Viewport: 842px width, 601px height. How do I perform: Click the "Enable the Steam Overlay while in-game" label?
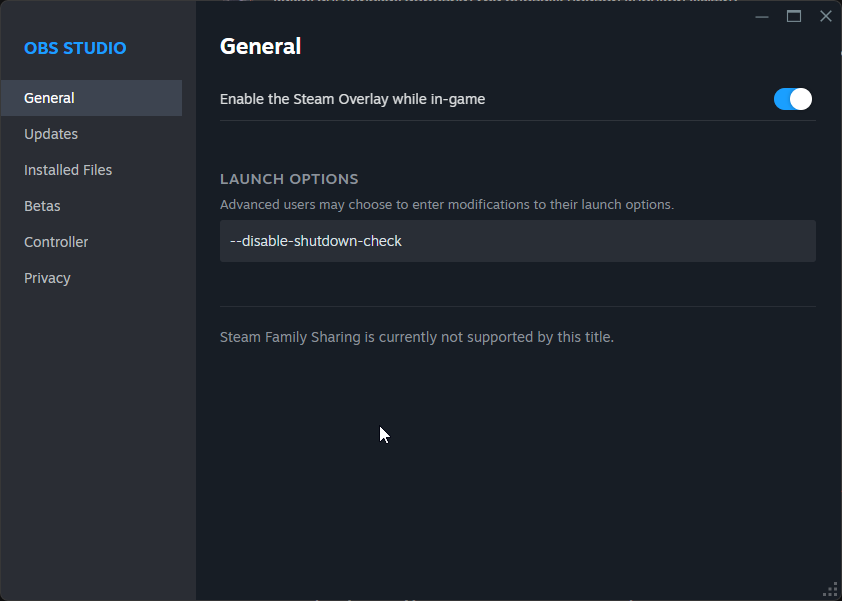(x=352, y=99)
